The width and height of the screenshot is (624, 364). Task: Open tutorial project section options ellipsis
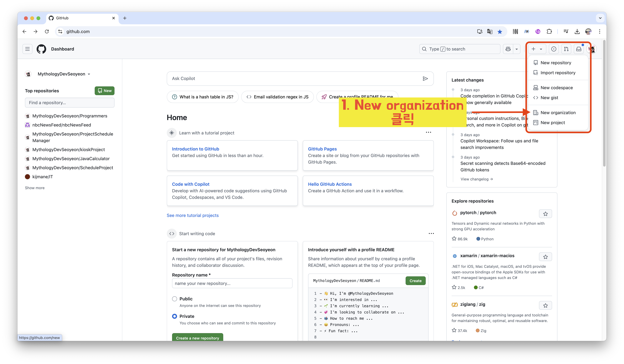(428, 132)
